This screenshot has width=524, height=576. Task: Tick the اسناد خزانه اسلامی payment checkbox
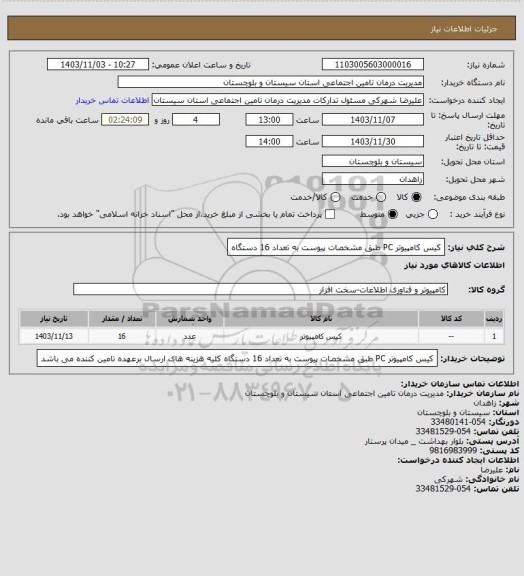(330, 214)
